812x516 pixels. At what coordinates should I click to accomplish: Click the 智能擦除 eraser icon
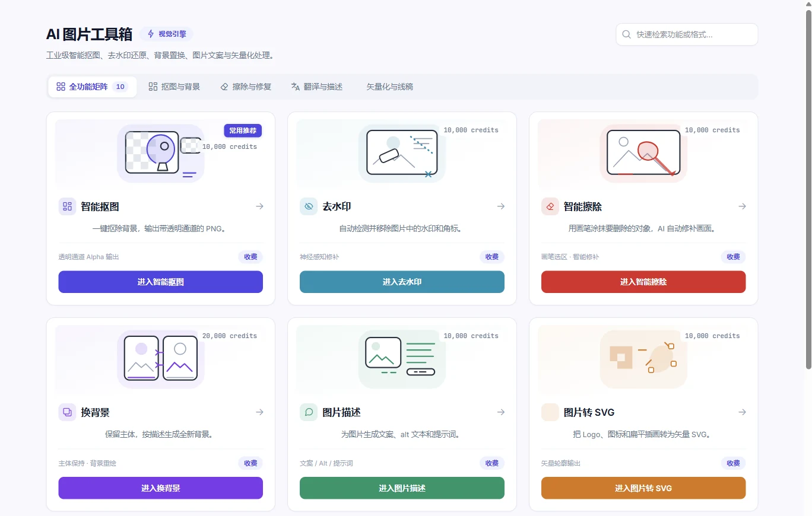(x=550, y=206)
